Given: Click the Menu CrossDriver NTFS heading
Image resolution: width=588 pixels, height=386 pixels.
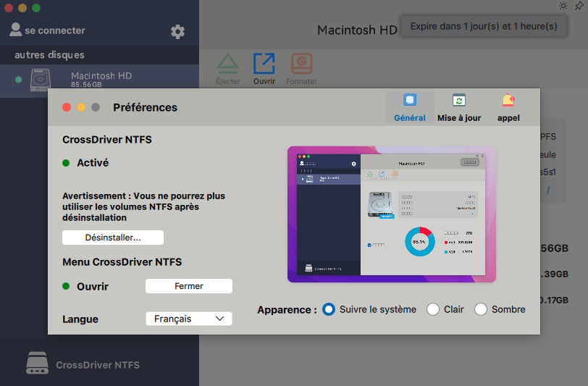Looking at the screenshot, I should click(122, 262).
